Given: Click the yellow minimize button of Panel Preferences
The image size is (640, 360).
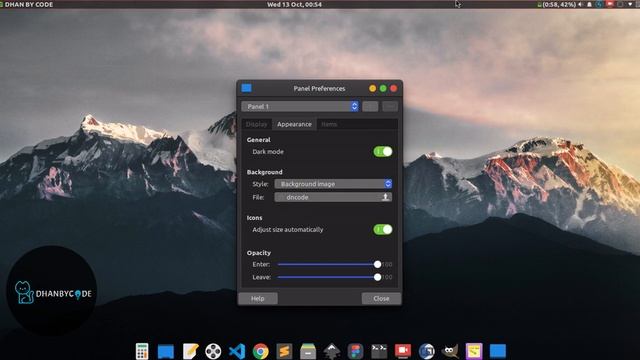Looking at the screenshot, I should [372, 88].
